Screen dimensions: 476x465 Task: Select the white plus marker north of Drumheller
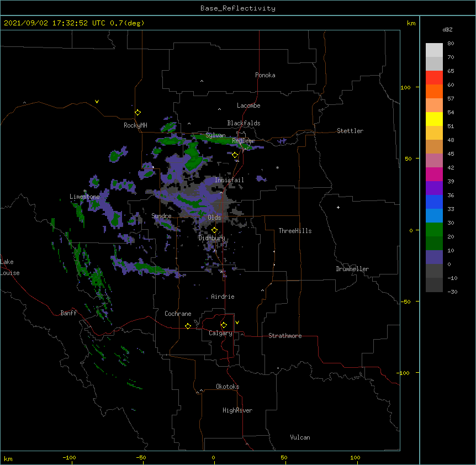coord(338,207)
